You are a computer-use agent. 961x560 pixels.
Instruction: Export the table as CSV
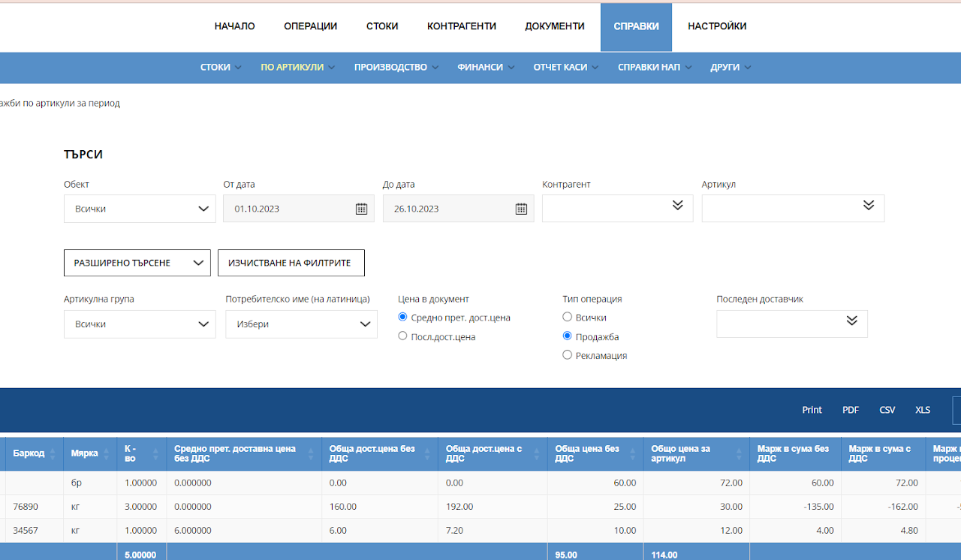tap(887, 410)
